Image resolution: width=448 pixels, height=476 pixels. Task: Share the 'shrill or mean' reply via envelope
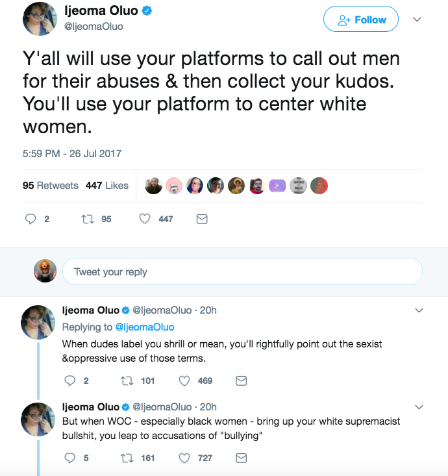coord(241,381)
